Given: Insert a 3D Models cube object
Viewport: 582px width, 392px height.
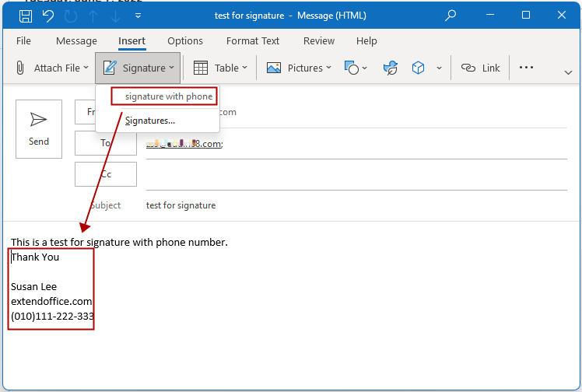Looking at the screenshot, I should point(419,68).
